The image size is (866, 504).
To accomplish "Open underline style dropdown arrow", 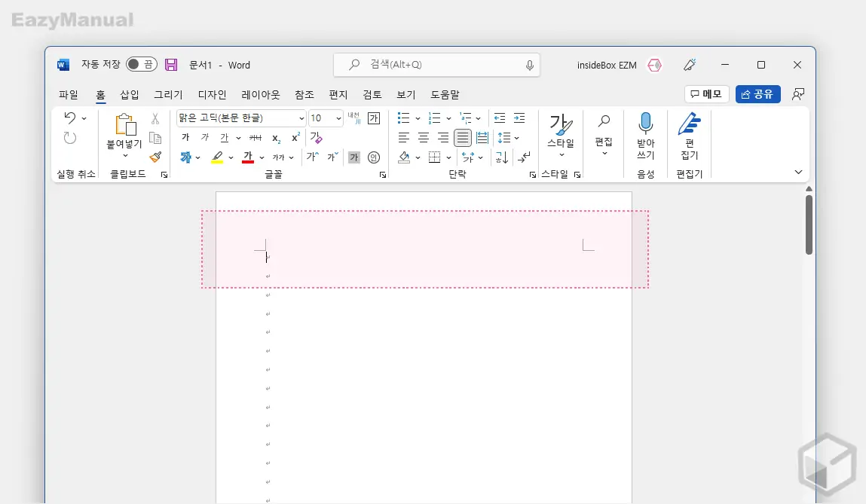I will tap(238, 138).
